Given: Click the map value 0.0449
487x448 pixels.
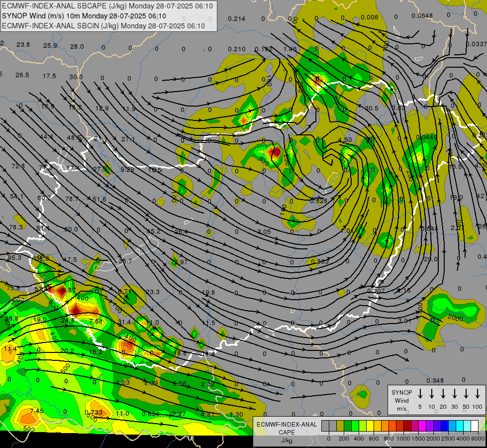Looking at the screenshot, I should [426, 137].
